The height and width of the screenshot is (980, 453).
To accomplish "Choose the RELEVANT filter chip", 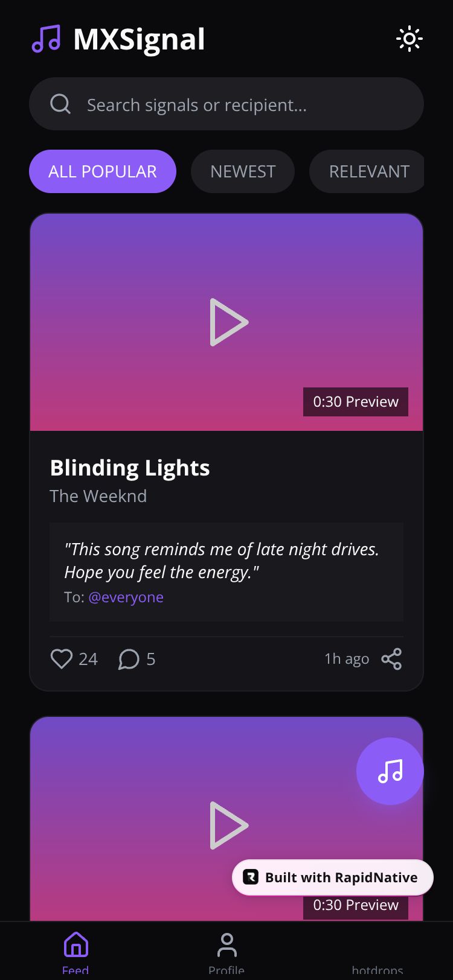I will 368,171.
